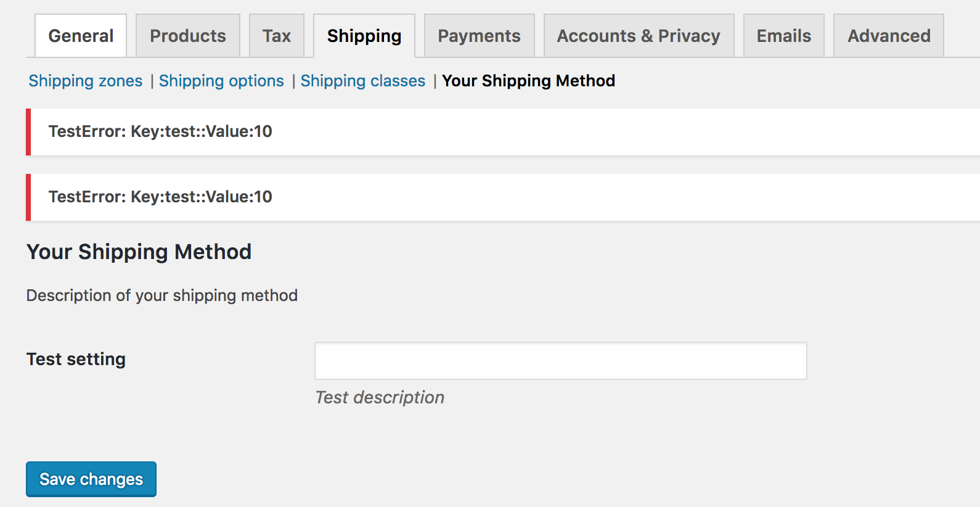Select Your Shipping Method section
The image size is (980, 507).
529,81
